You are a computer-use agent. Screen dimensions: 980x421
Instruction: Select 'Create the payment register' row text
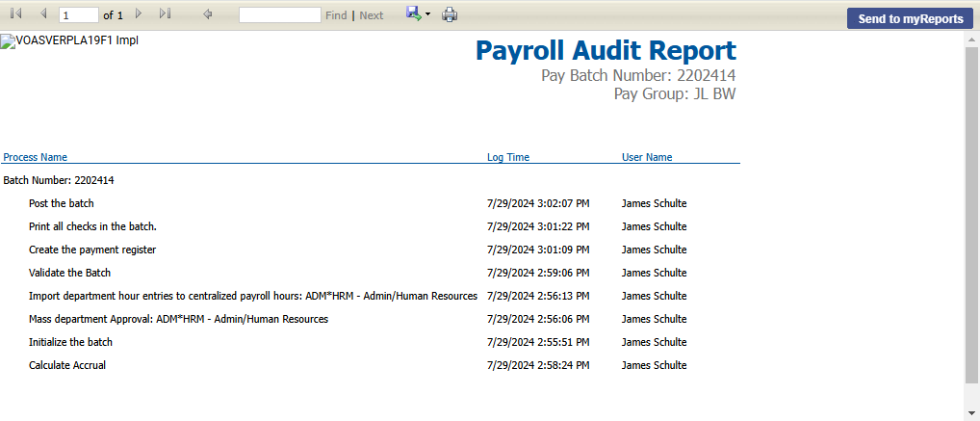pyautogui.click(x=92, y=250)
